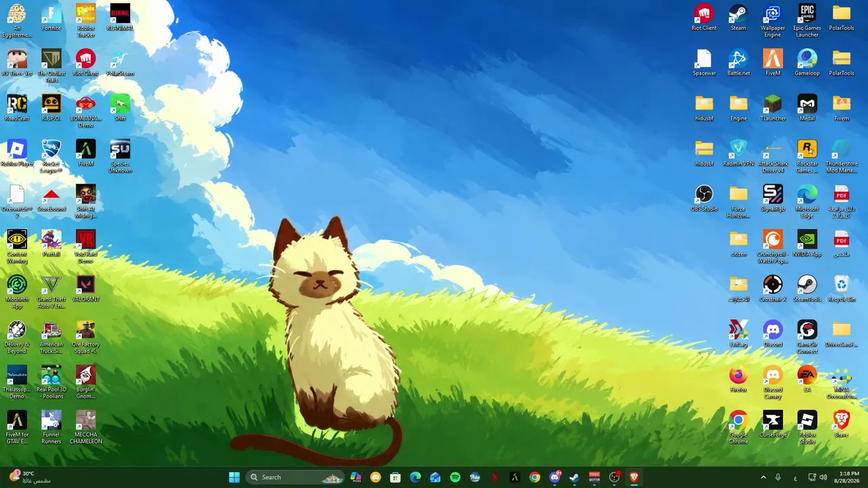Select the Real Pool 3D Poolians icon
868x488 pixels.
coord(52,383)
